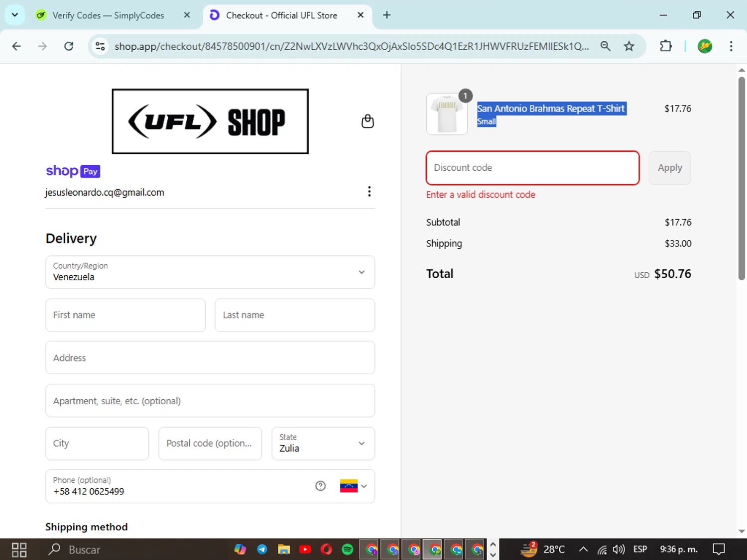Expand the Country/Region dropdown

coord(210,272)
